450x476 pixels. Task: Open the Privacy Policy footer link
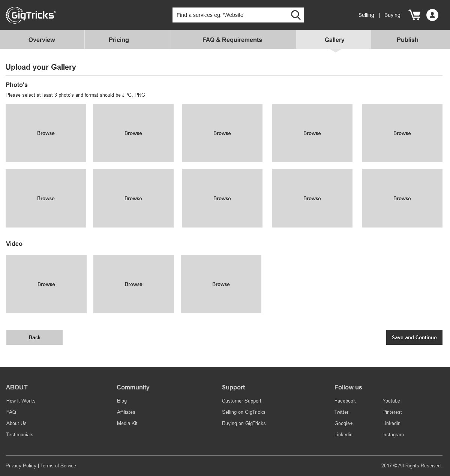coord(21,466)
